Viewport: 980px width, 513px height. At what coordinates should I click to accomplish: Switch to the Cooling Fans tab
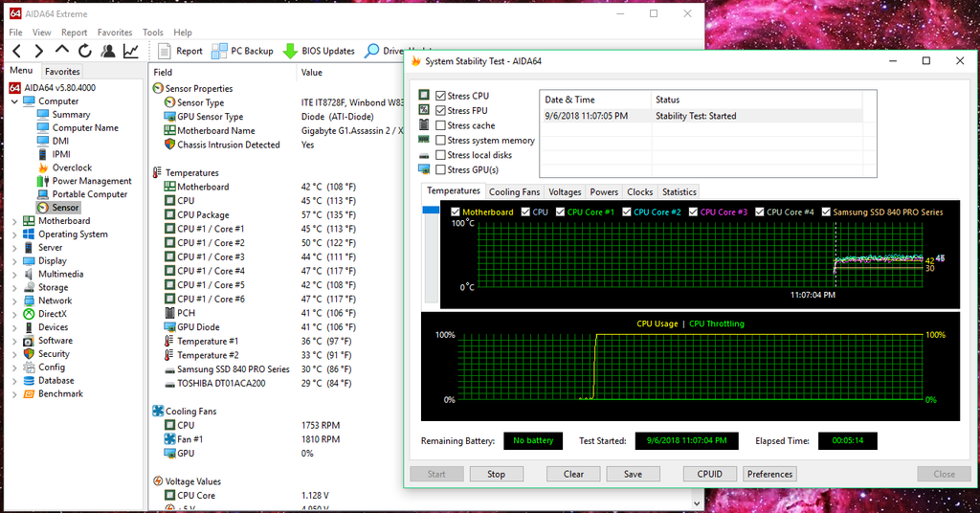point(514,191)
